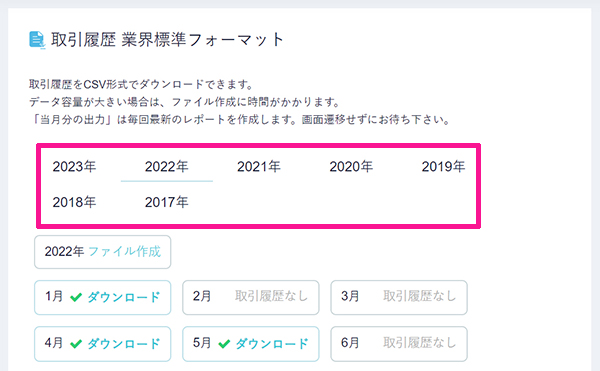Click the ファイル作成 link text
Image resolution: width=600 pixels, height=371 pixels.
coord(125,252)
